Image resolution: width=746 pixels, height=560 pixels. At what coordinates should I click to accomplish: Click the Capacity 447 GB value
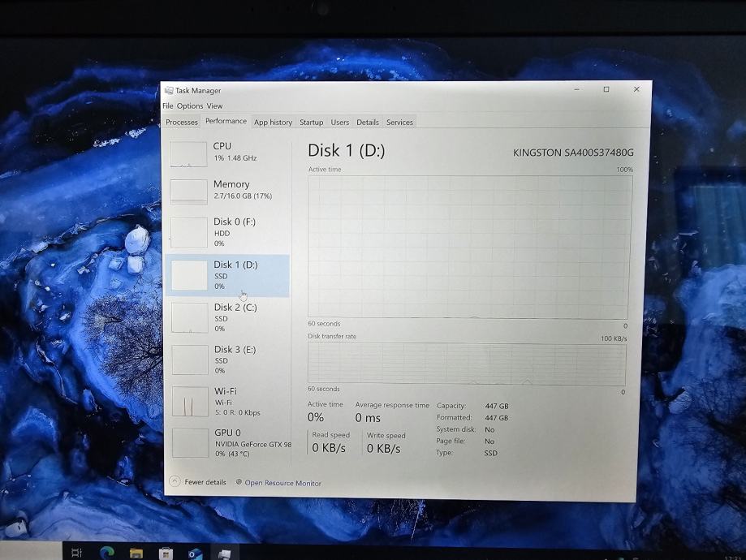coord(497,406)
